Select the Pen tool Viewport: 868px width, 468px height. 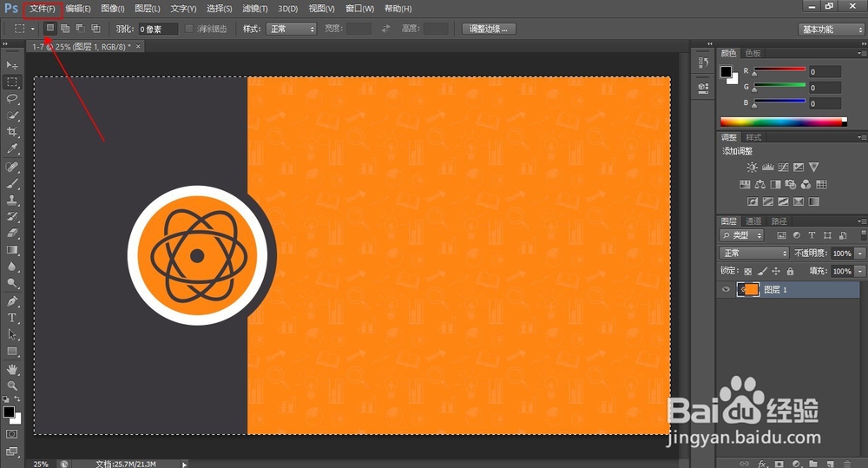[x=11, y=301]
